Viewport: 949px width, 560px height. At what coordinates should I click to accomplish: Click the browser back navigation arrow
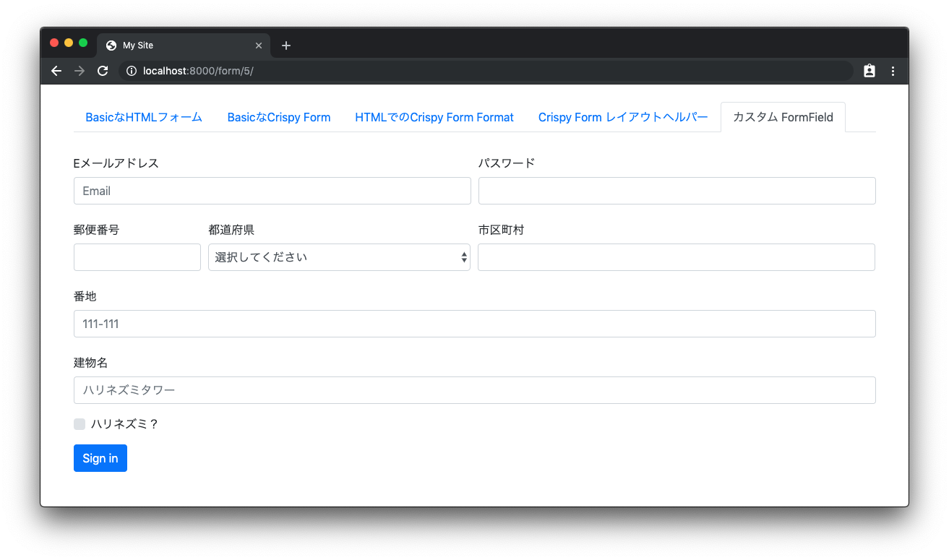[x=56, y=71]
